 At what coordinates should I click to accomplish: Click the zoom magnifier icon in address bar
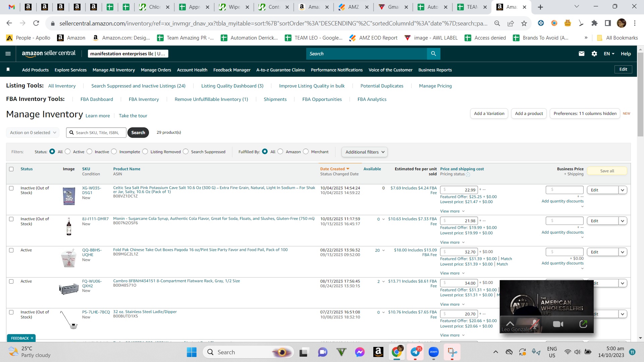[497, 23]
